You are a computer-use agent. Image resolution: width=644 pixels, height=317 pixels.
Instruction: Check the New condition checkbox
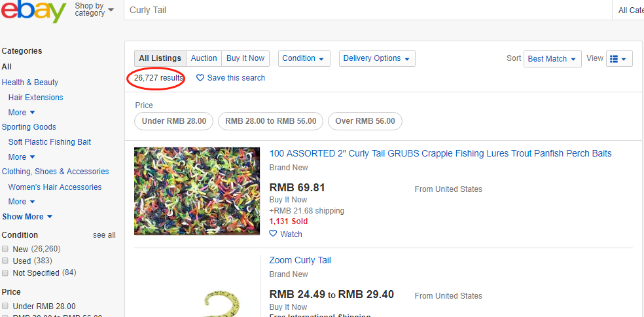tap(5, 249)
